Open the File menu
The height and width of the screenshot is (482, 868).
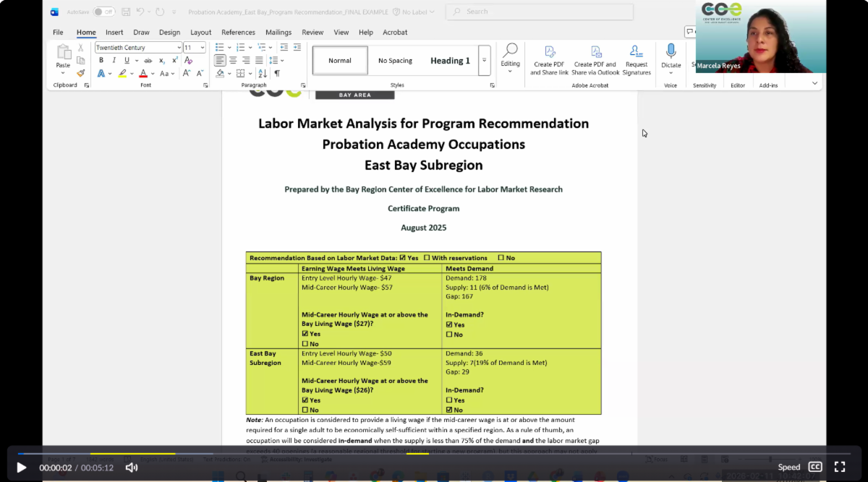point(58,33)
